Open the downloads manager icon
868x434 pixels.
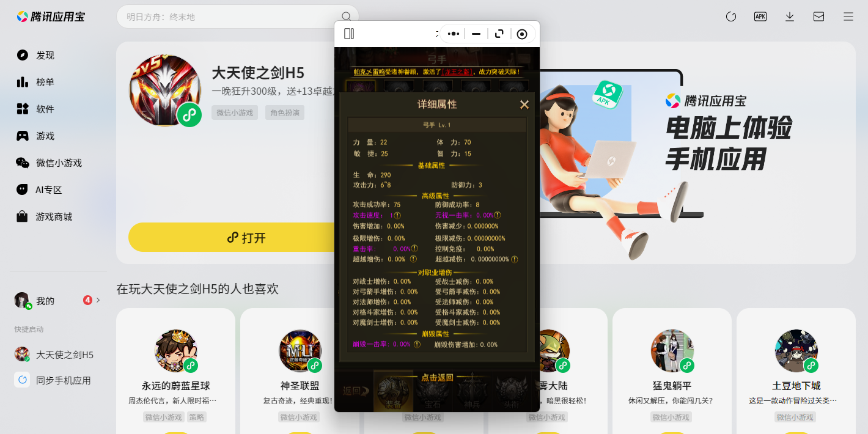[790, 17]
